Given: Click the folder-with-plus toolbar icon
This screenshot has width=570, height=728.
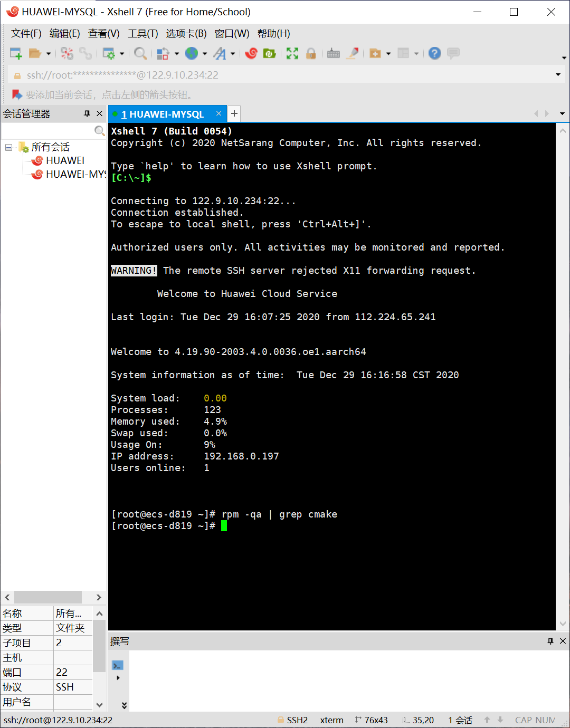Looking at the screenshot, I should (x=375, y=53).
